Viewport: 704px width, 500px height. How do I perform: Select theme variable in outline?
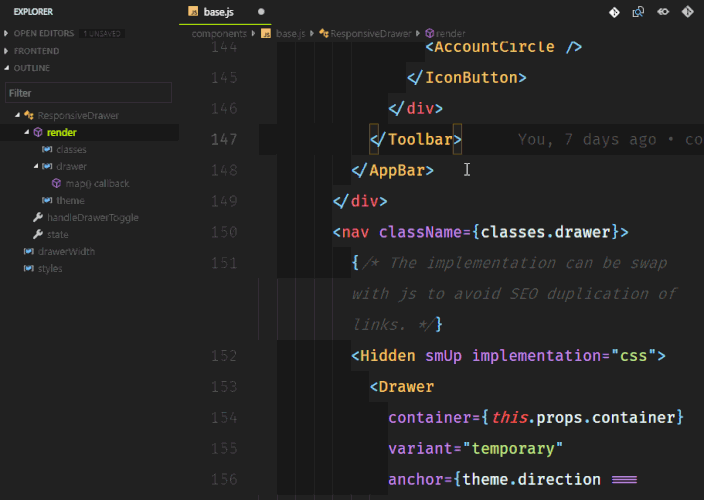(x=70, y=201)
